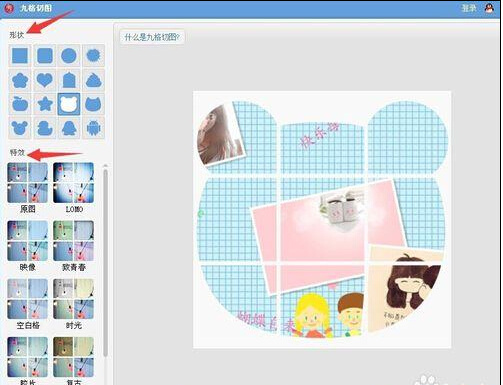The width and height of the screenshot is (503, 385).
Task: Select the apple shape
Action: tap(20, 104)
